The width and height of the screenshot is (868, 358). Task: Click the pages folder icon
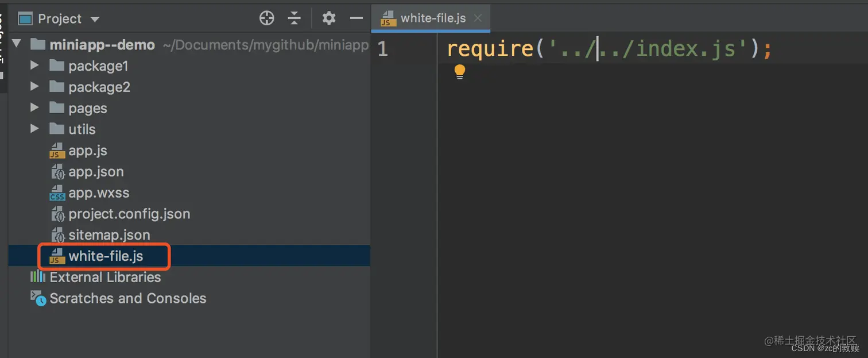57,108
